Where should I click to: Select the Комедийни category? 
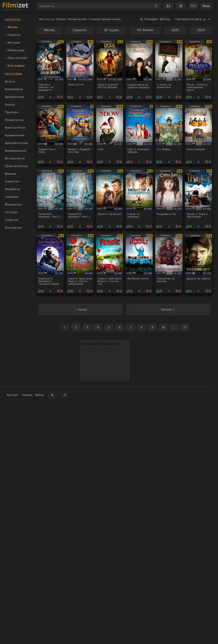[14, 89]
